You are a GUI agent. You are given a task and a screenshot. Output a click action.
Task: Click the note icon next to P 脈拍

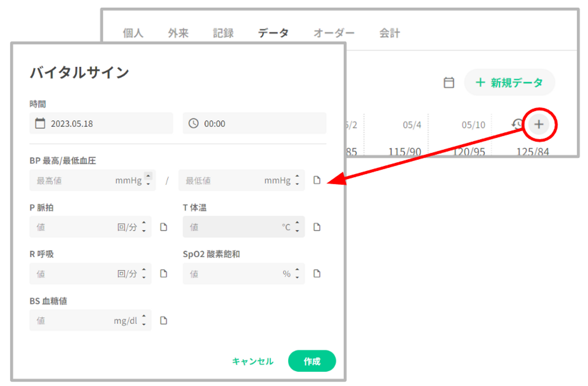pyautogui.click(x=163, y=227)
